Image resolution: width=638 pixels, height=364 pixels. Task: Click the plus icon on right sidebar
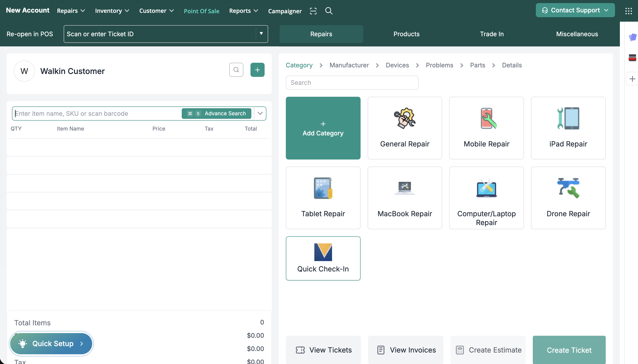(x=632, y=79)
